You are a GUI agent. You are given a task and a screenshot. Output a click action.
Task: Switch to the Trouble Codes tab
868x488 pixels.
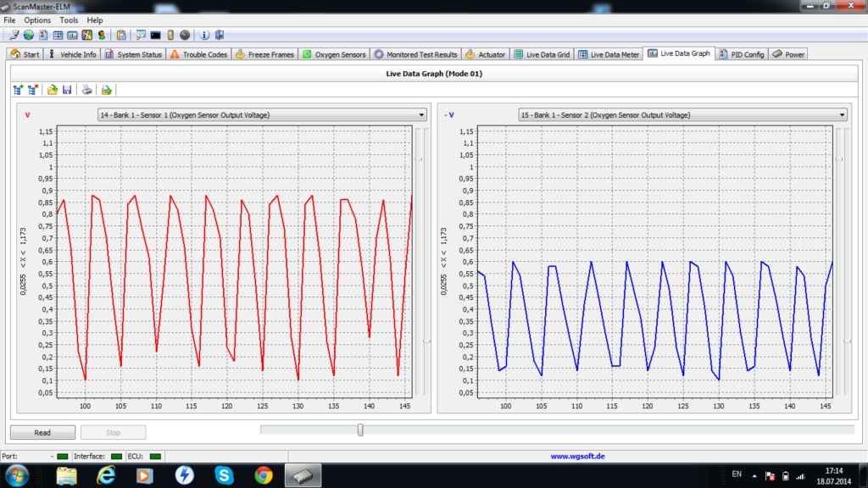198,54
